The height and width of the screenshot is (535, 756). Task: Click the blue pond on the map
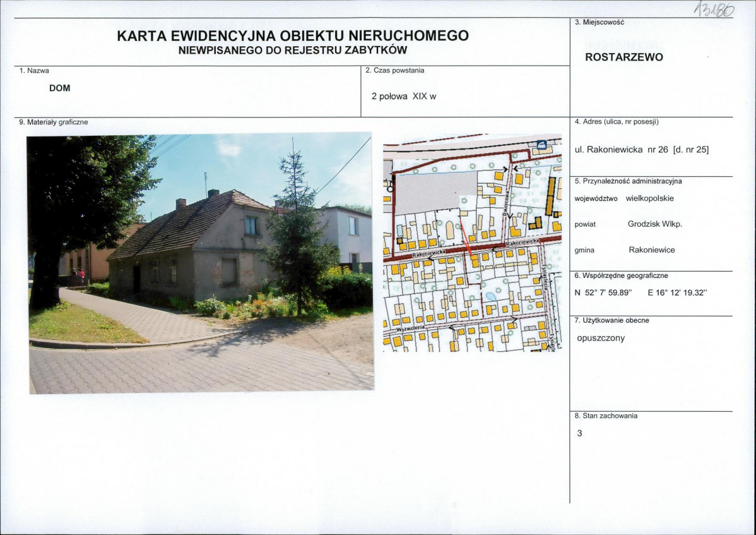tap(490, 297)
